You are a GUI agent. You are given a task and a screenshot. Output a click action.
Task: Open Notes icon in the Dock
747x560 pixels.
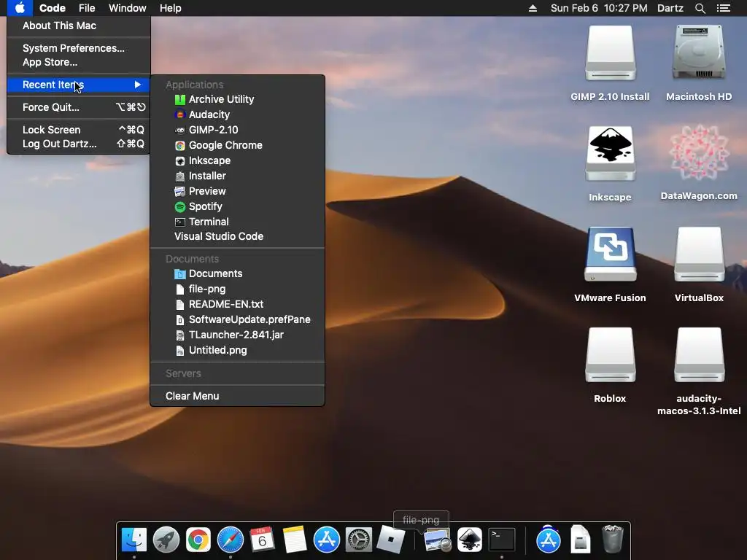click(295, 540)
